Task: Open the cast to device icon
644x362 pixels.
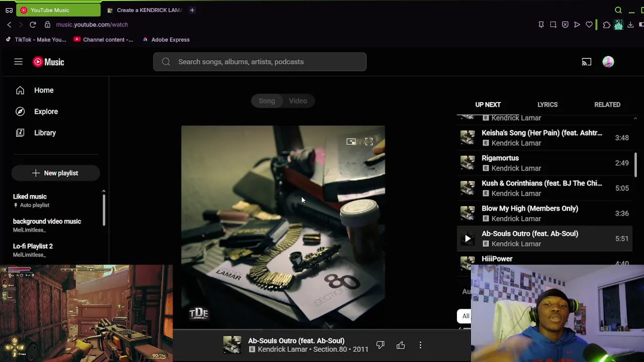Action: [587, 62]
